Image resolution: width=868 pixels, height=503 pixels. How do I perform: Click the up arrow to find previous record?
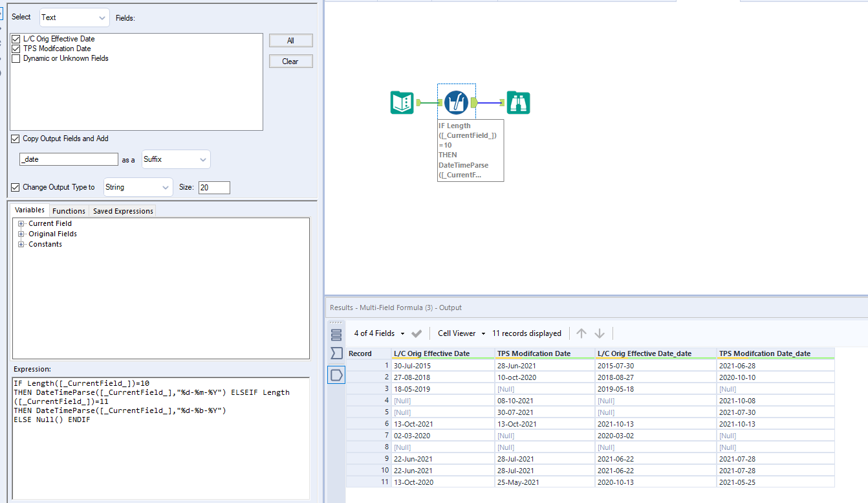click(581, 333)
